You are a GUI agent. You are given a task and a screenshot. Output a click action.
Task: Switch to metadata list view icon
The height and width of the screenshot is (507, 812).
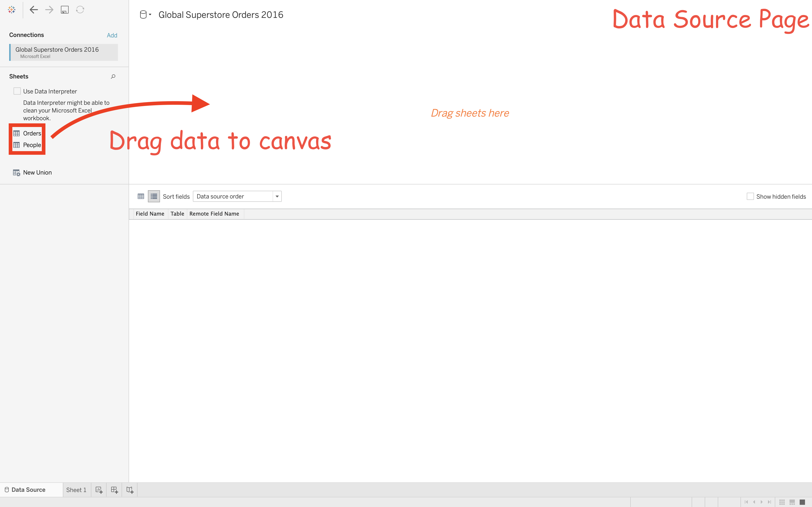coord(154,197)
